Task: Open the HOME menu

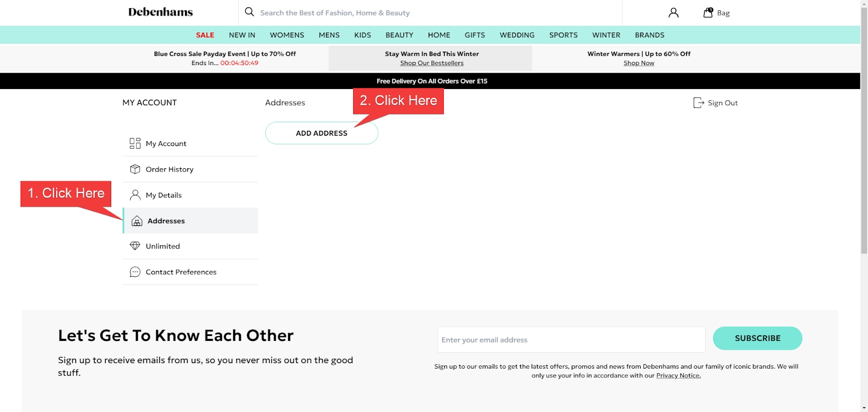Action: (x=439, y=35)
